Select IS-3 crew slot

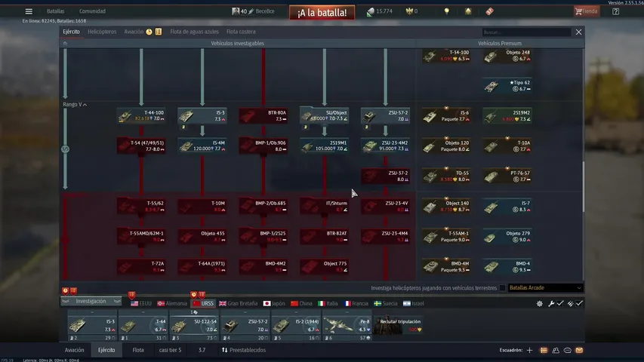click(x=92, y=326)
